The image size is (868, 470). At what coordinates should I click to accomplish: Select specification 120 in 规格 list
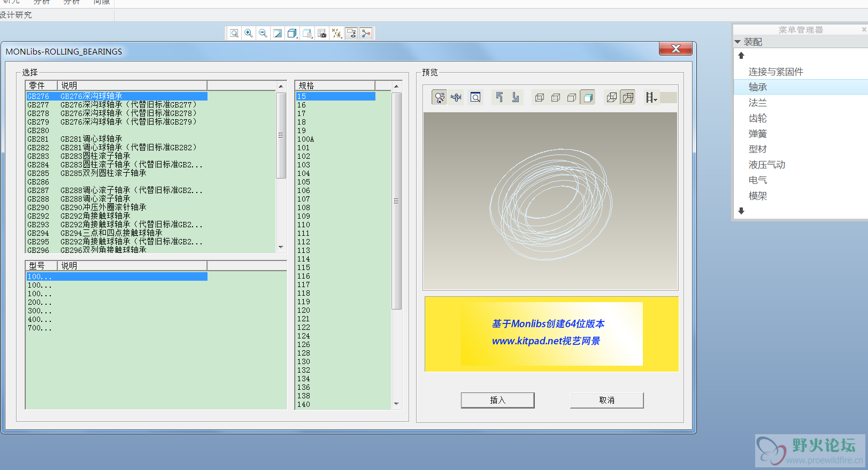pyautogui.click(x=335, y=310)
